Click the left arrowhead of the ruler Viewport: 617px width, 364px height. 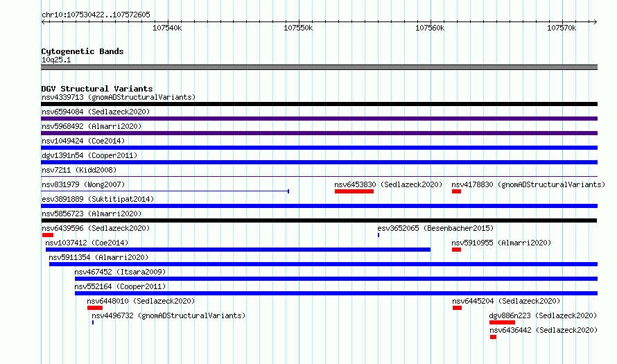point(43,21)
